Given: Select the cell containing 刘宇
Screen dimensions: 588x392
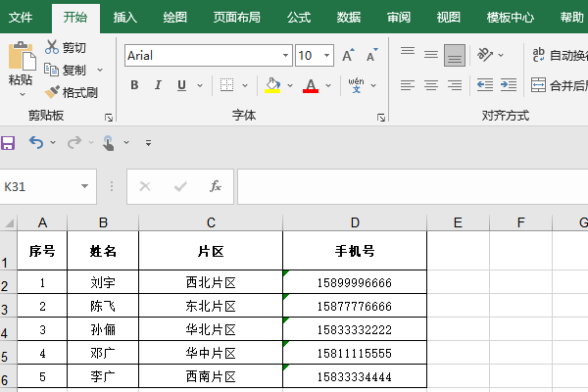Looking at the screenshot, I should coord(103,282).
